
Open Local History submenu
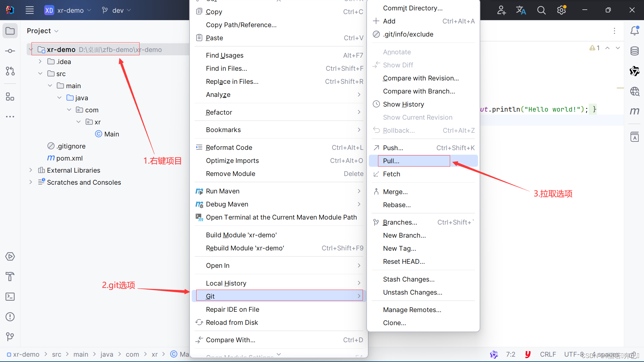tap(279, 283)
